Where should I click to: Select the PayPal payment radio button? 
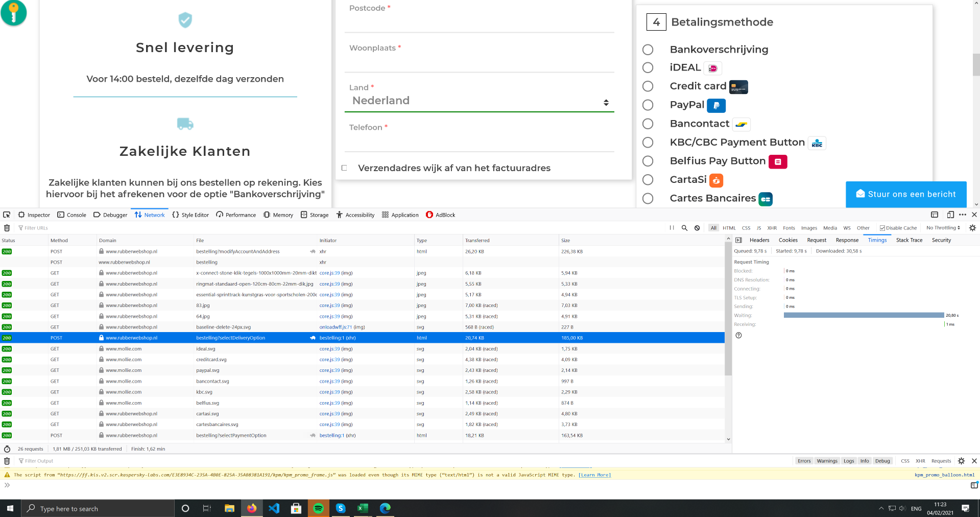pyautogui.click(x=648, y=105)
